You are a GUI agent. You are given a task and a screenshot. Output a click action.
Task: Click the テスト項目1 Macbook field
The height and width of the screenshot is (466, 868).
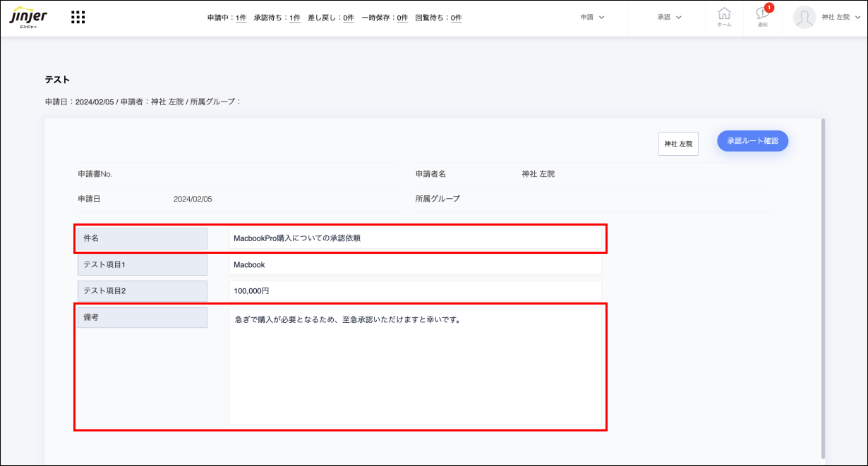[415, 265]
